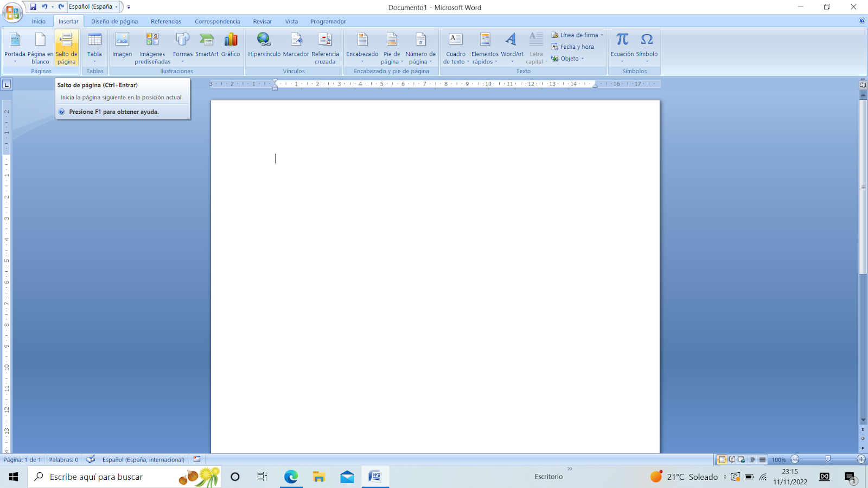
Task: Insert a picture using Imagen
Action: pos(122,48)
